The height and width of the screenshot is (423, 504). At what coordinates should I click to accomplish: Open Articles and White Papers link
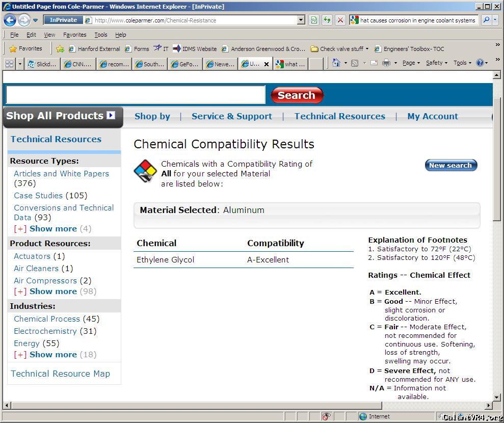61,174
